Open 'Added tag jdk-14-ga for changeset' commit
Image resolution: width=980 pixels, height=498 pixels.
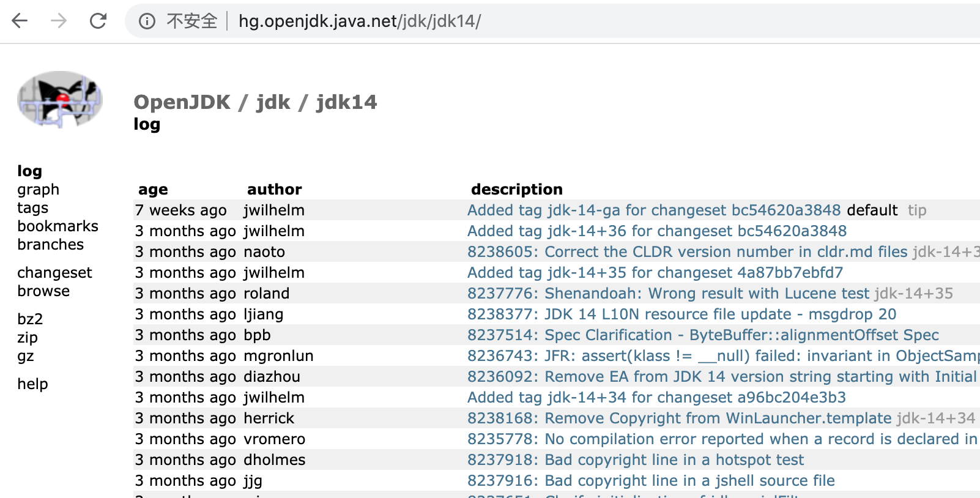654,210
